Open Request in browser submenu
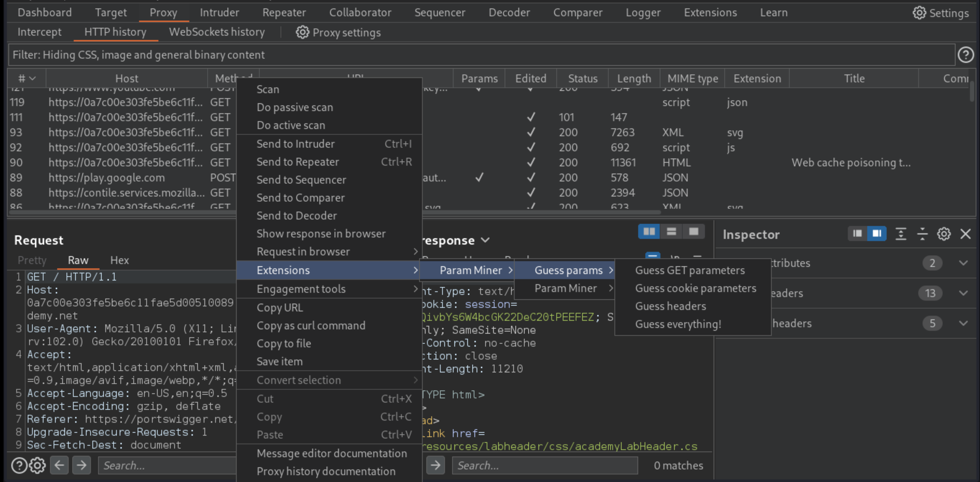The height and width of the screenshot is (482, 980). [x=329, y=252]
